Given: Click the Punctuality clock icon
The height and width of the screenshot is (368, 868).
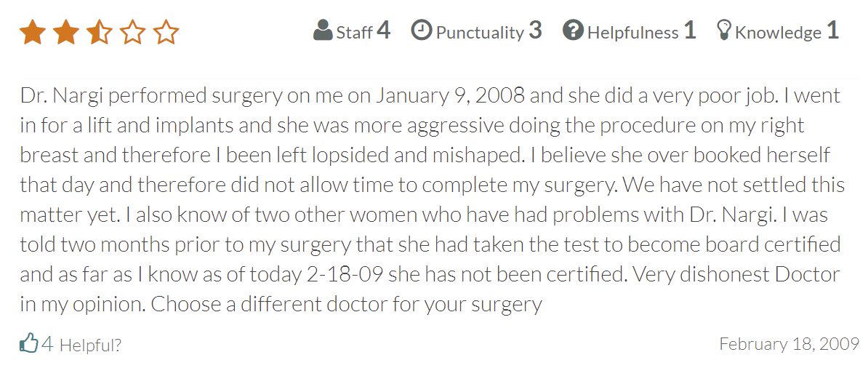Looking at the screenshot, I should tap(421, 30).
